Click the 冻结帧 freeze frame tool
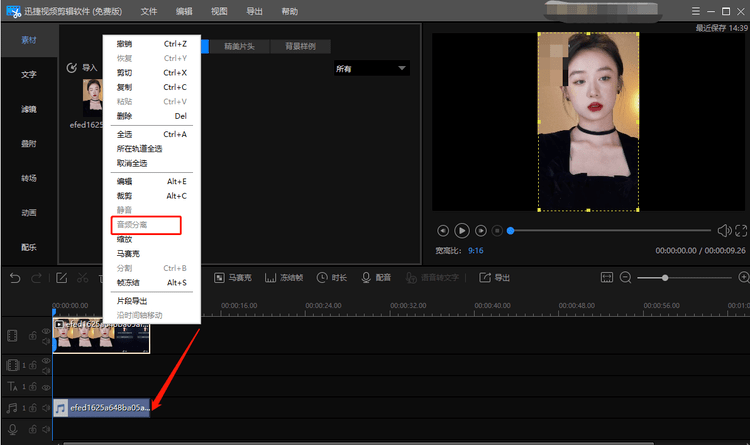 pyautogui.click(x=283, y=277)
